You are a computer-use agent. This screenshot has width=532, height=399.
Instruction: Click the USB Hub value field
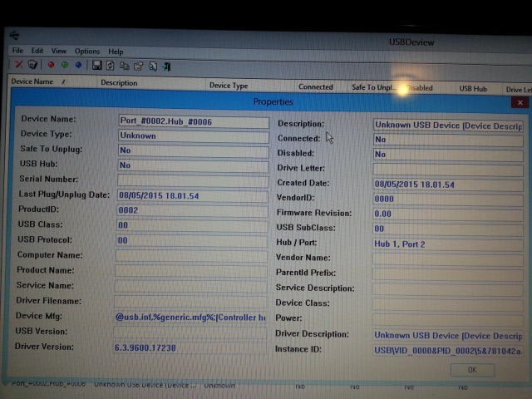point(193,165)
